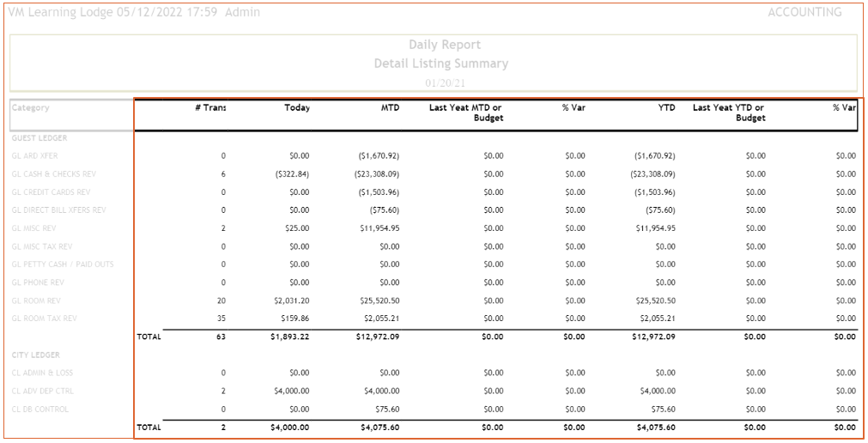Screen dimensions: 868x443
Task: Open the CL ADV DEP CTRL category
Action: click(43, 391)
